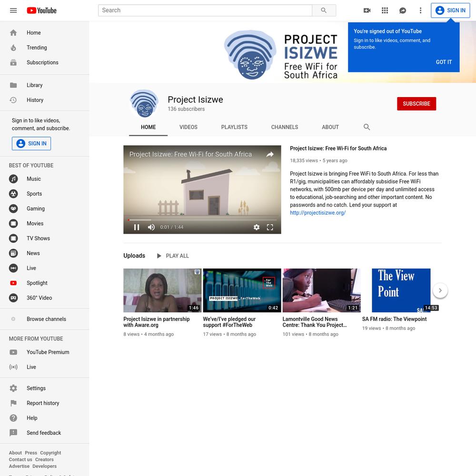Open Trending from the sidebar
The height and width of the screenshot is (476, 476).
click(x=45, y=48)
